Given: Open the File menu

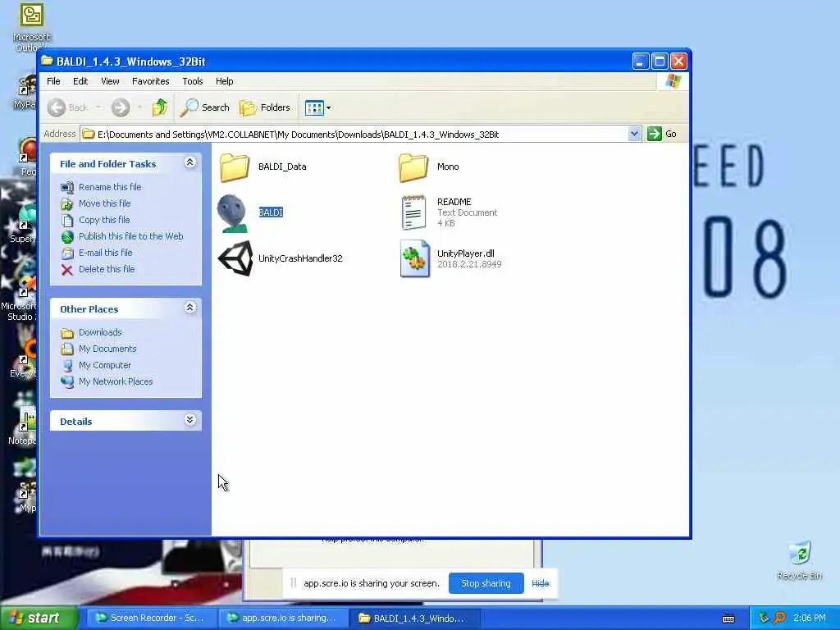Looking at the screenshot, I should (x=53, y=81).
